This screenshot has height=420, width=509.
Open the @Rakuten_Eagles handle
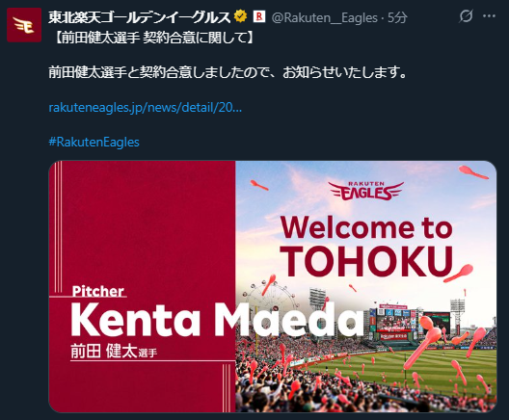pyautogui.click(x=324, y=18)
